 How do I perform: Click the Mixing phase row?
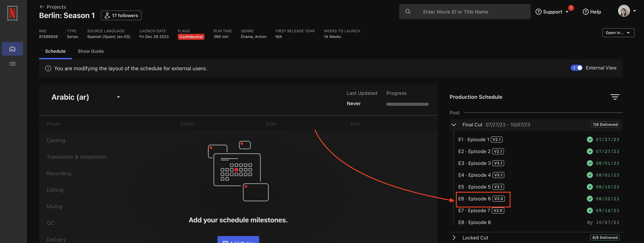tap(55, 206)
